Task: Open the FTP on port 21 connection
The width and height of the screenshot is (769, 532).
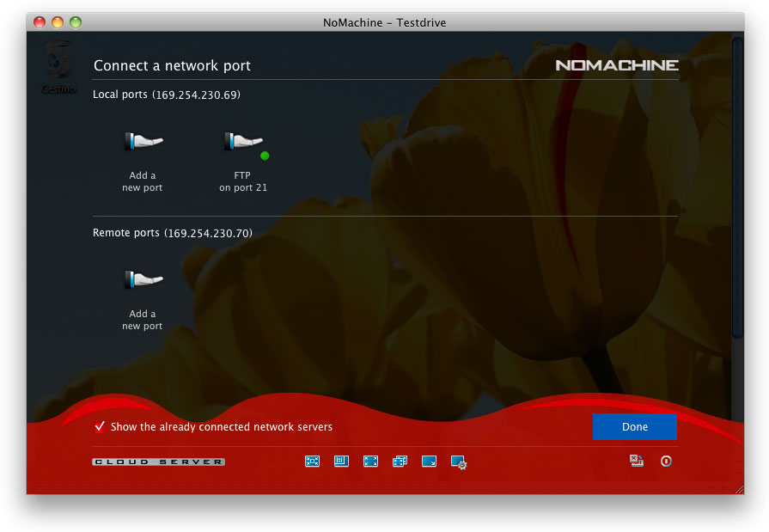Action: pyautogui.click(x=243, y=142)
